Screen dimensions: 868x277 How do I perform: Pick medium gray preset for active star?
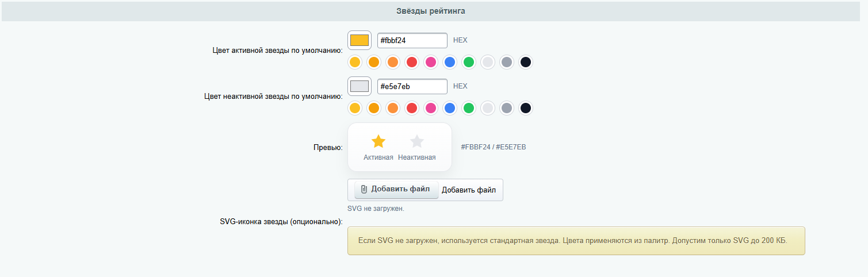click(x=507, y=62)
